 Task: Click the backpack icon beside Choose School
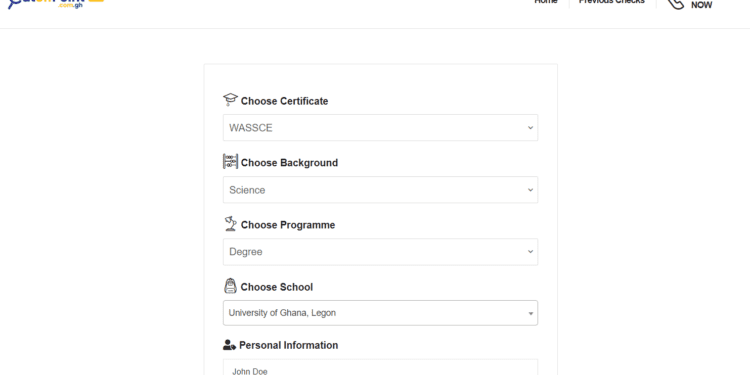pyautogui.click(x=230, y=286)
